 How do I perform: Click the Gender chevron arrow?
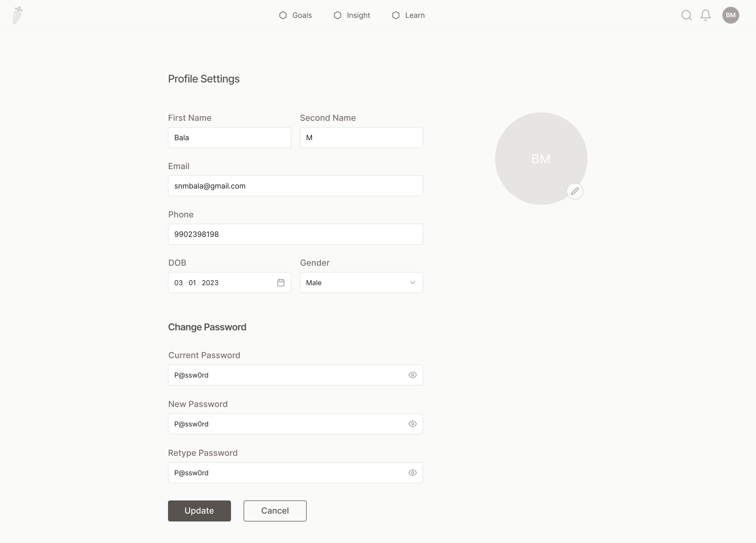tap(412, 283)
